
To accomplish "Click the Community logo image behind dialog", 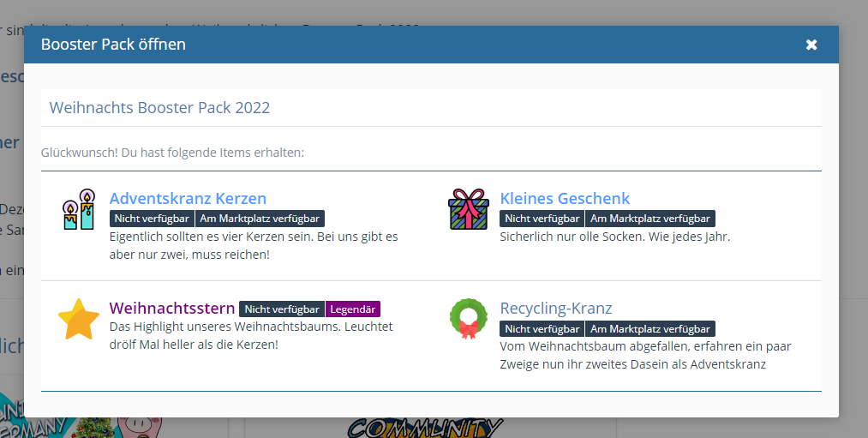I will point(424,428).
